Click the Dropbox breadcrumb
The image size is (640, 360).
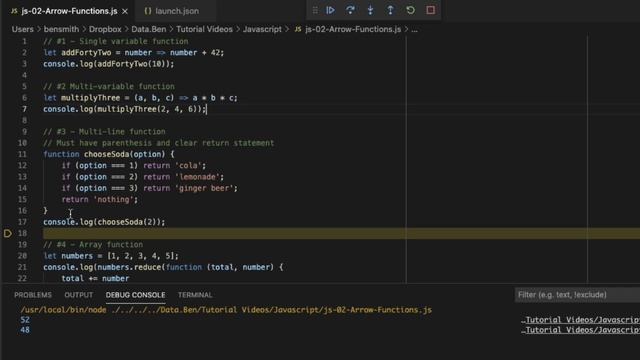(x=105, y=29)
